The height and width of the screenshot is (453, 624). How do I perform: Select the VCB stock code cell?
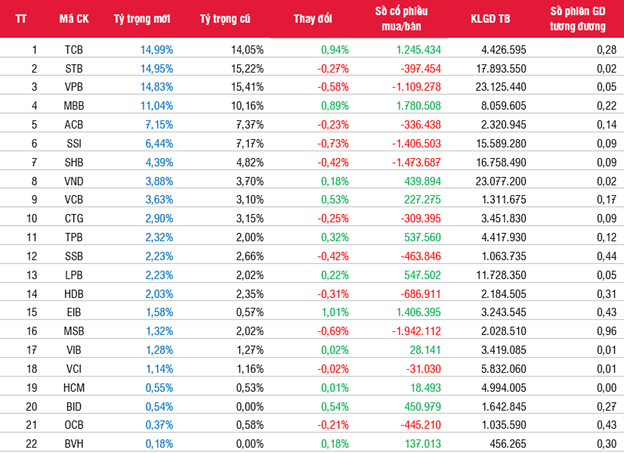[x=74, y=199]
